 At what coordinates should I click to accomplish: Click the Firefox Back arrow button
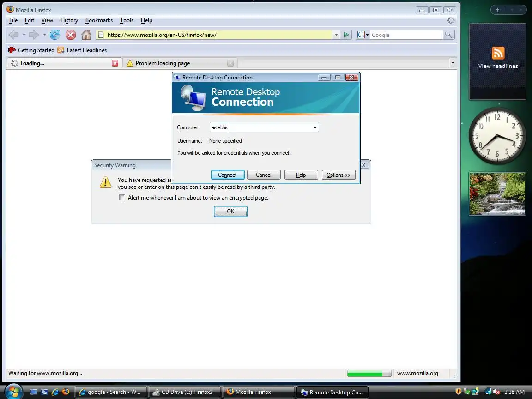point(14,35)
